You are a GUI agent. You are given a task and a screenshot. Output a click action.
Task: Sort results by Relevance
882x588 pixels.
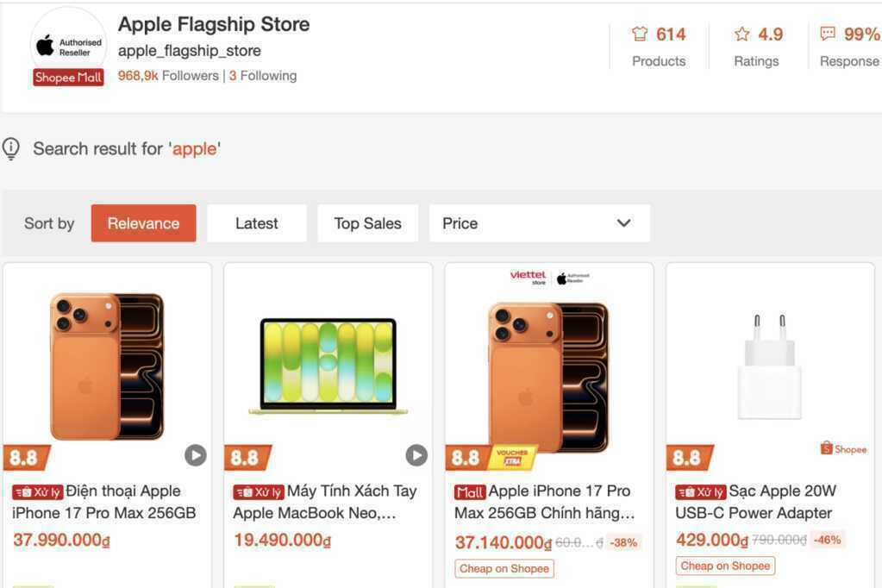point(143,223)
